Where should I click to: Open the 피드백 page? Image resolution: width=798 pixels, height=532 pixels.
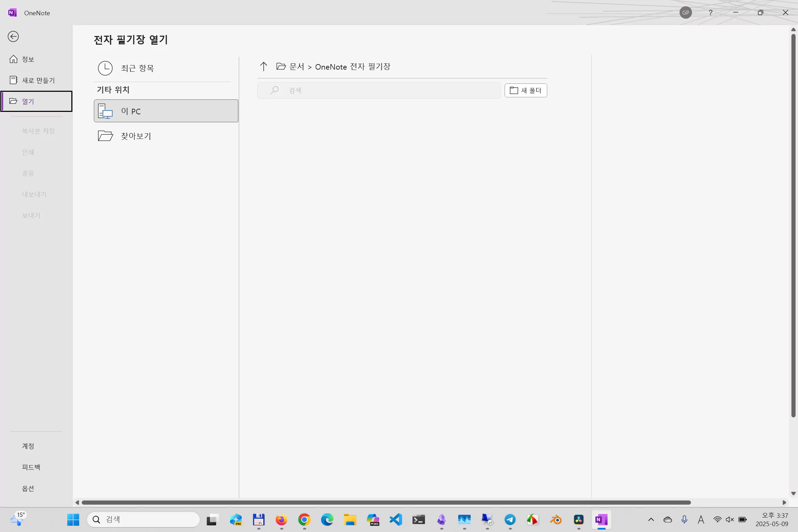(x=36, y=467)
